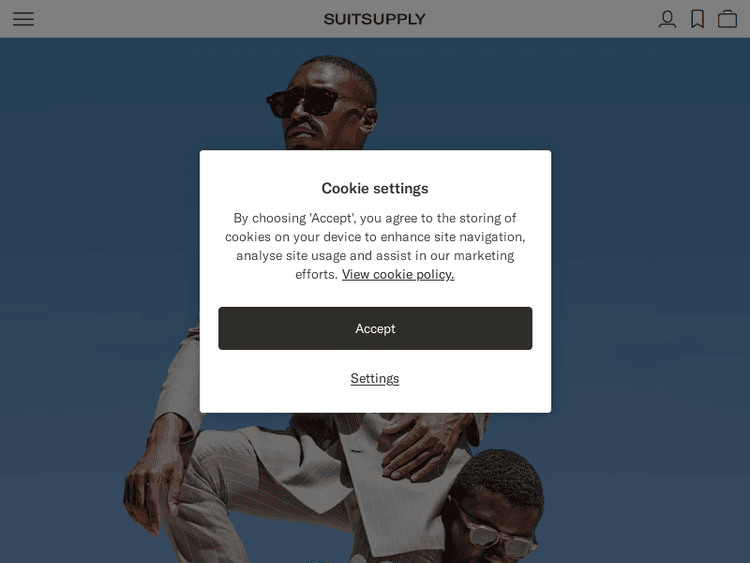Go to homepage via SUITSUPPLY logo
Viewport: 750px width, 563px height.
[x=375, y=19]
